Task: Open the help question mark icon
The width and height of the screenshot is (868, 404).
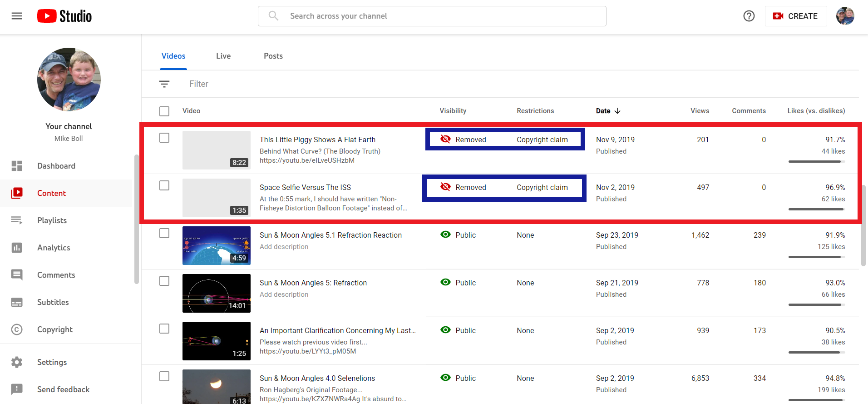Action: click(749, 16)
